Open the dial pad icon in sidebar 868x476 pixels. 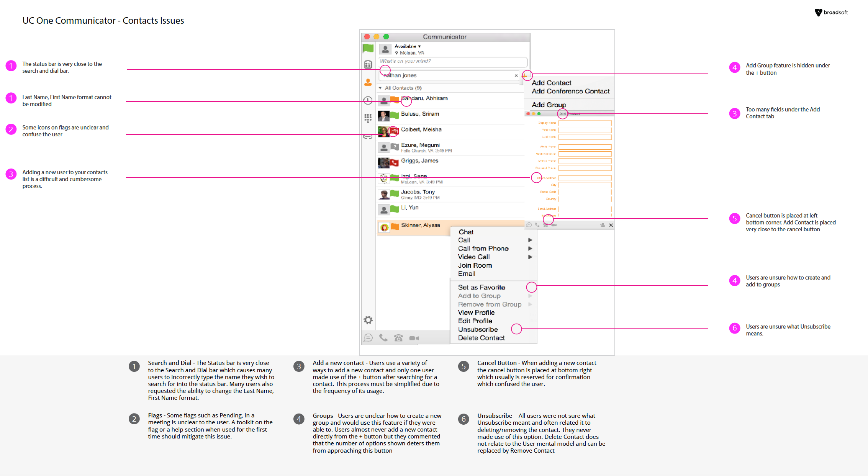click(368, 118)
